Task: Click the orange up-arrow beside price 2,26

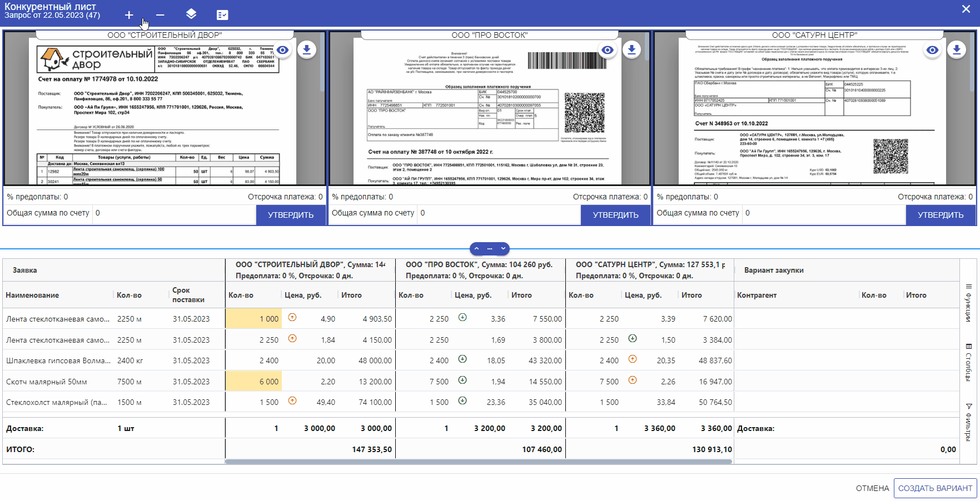Action: 633,380
